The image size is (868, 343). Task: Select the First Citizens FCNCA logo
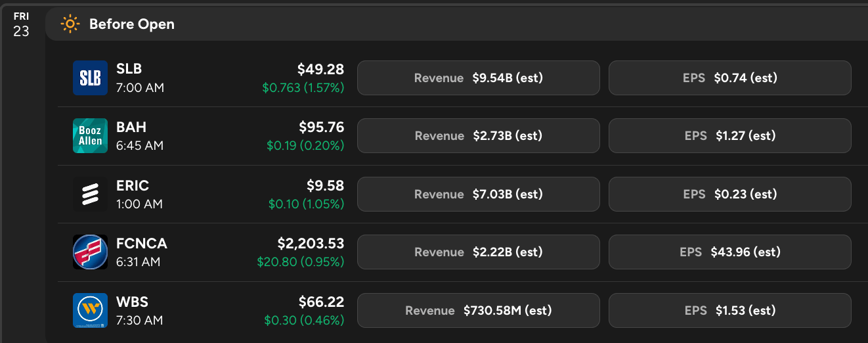pyautogui.click(x=90, y=252)
